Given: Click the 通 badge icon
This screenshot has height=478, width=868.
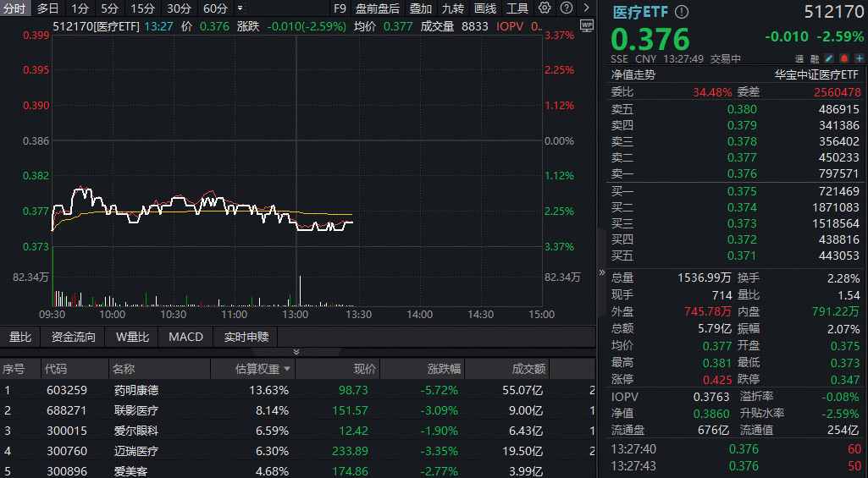Looking at the screenshot, I should point(799,59).
